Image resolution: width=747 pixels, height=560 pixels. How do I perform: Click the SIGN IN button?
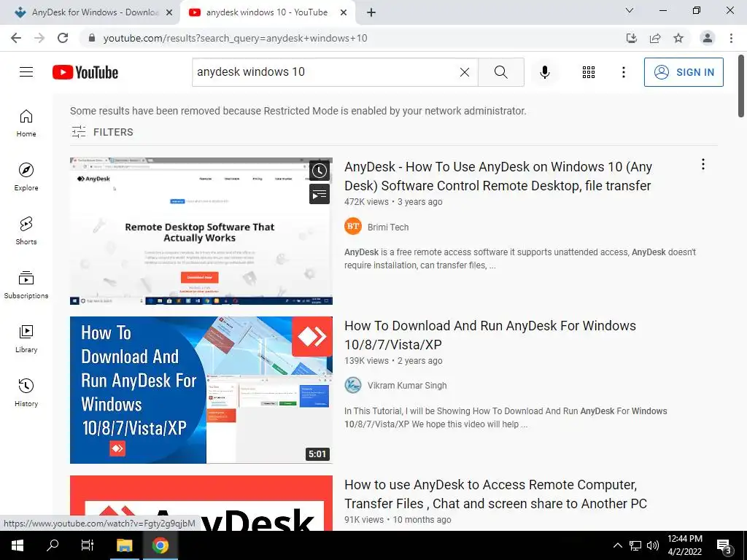[684, 72]
